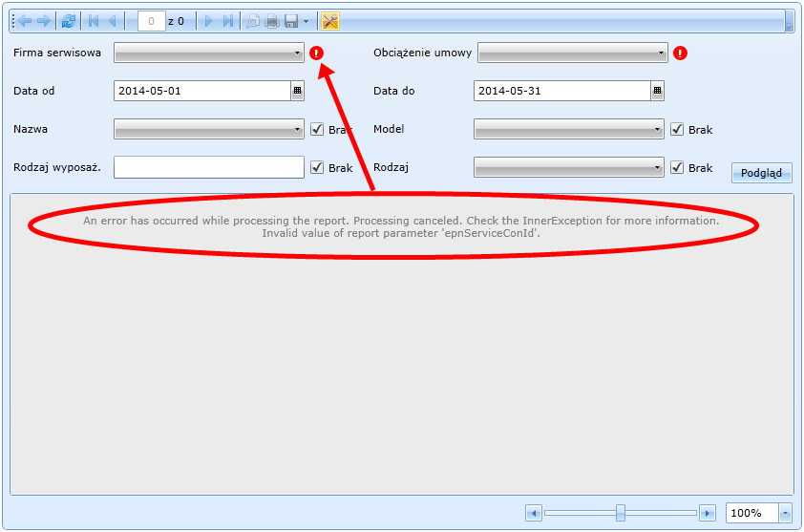Click the Rodzaj wyposaż. text field
This screenshot has height=532, width=804.
(x=209, y=167)
